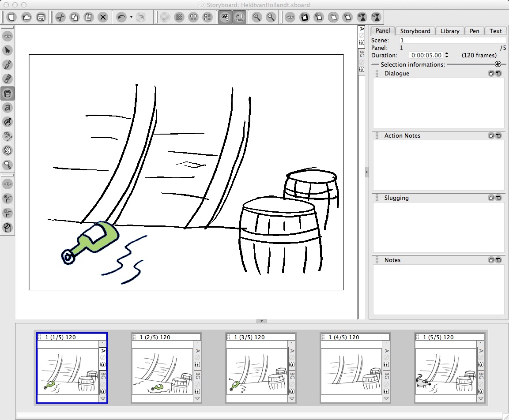Select the Paint Bucket tool
The width and height of the screenshot is (509, 420).
click(8, 94)
